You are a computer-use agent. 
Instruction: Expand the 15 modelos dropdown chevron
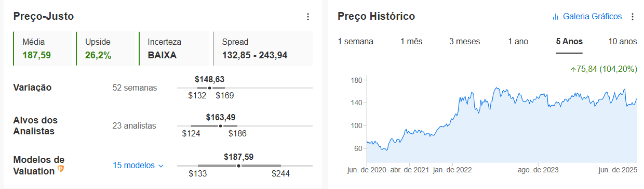pyautogui.click(x=160, y=166)
